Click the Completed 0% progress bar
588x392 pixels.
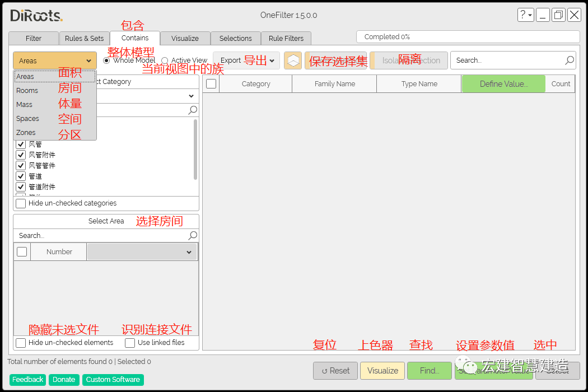click(x=468, y=36)
